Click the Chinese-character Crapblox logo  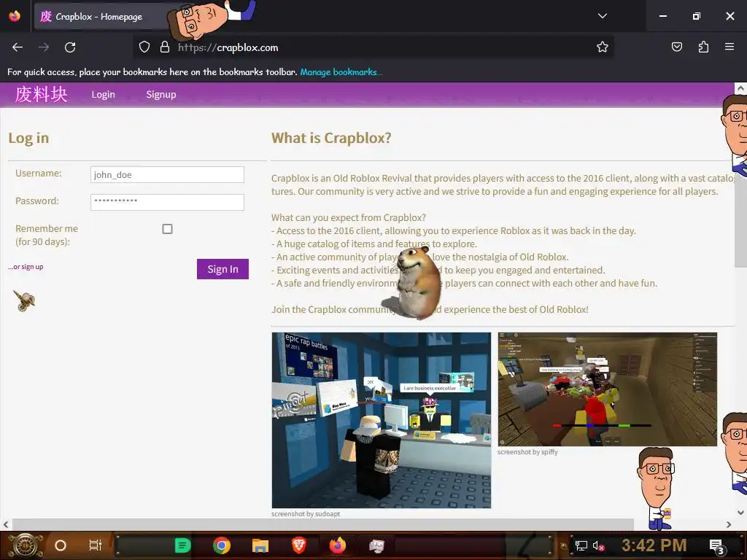(x=41, y=94)
